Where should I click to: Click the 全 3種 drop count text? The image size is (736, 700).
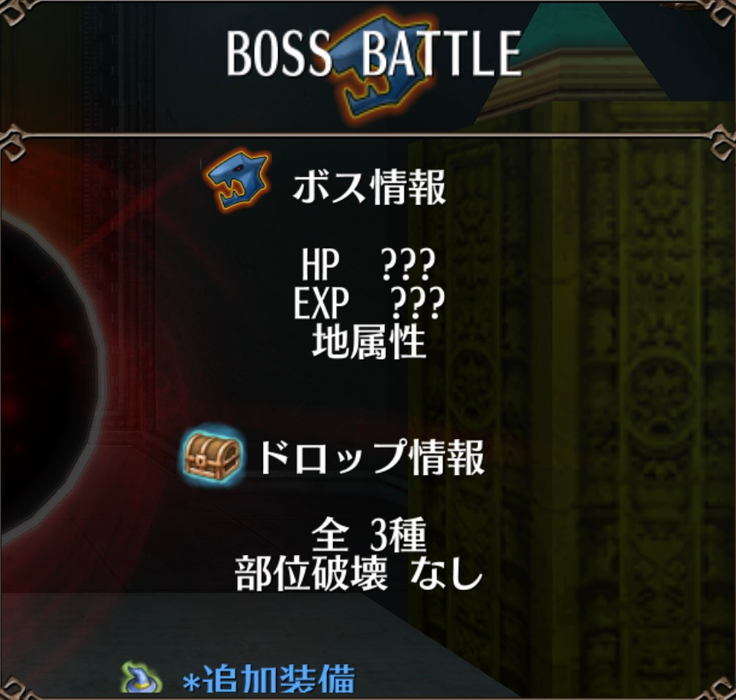[x=369, y=535]
